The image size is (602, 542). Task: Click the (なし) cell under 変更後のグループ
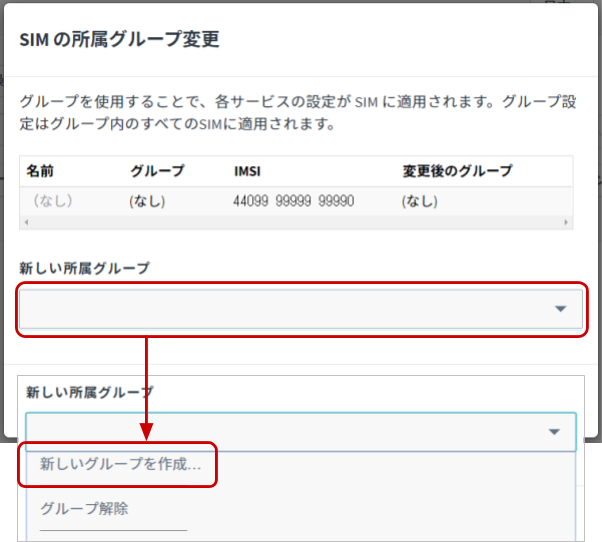tap(420, 201)
